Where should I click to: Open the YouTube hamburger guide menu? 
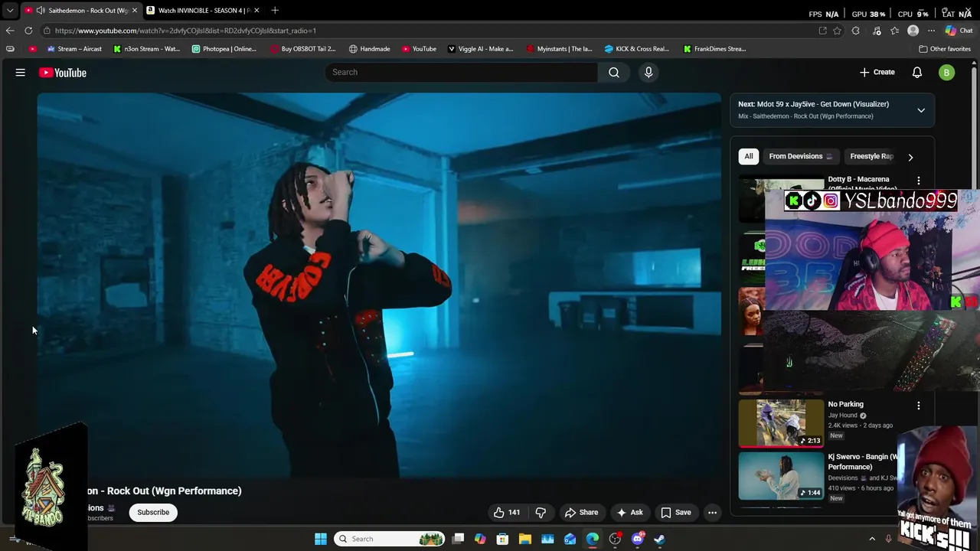21,73
